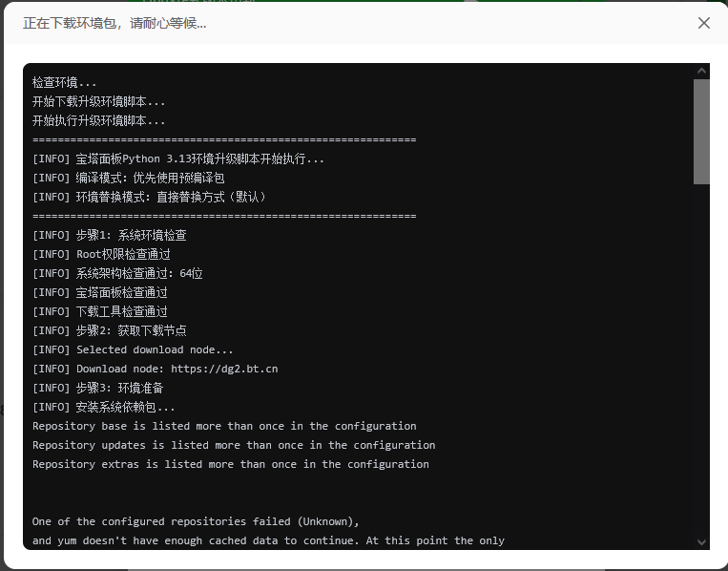728x571 pixels.
Task: Click the log panel scrollbar thumb
Action: 701,132
